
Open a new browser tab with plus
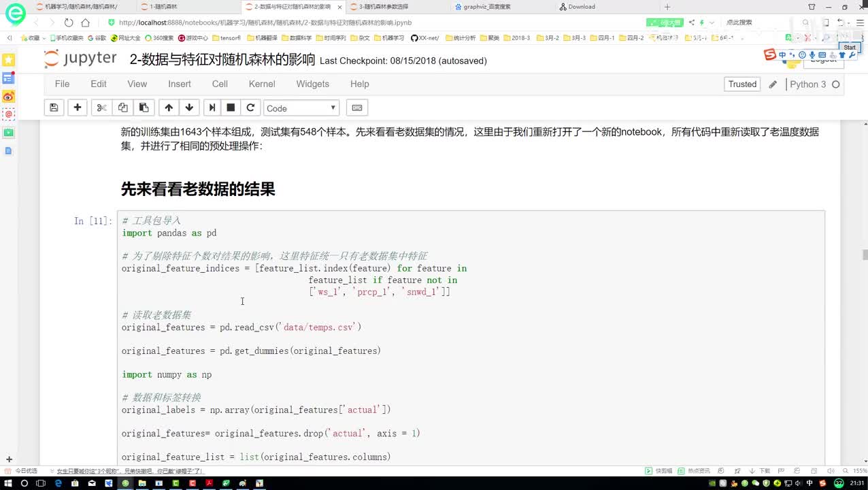click(x=667, y=7)
